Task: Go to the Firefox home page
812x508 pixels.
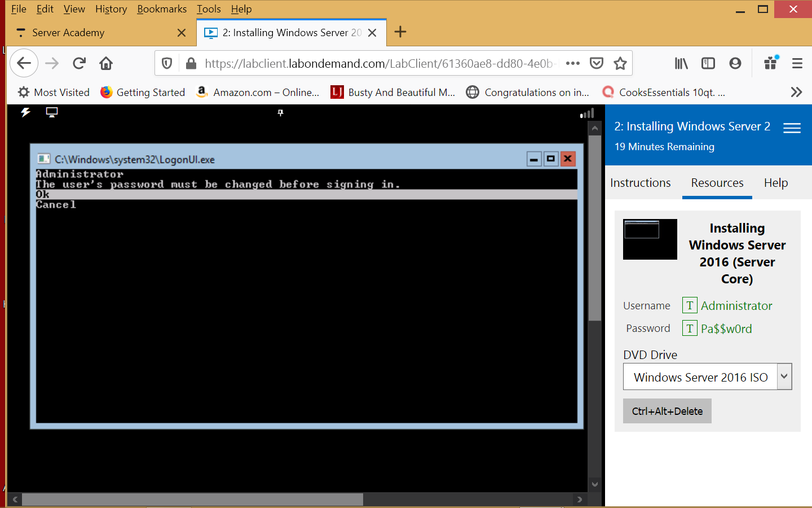Action: point(106,63)
